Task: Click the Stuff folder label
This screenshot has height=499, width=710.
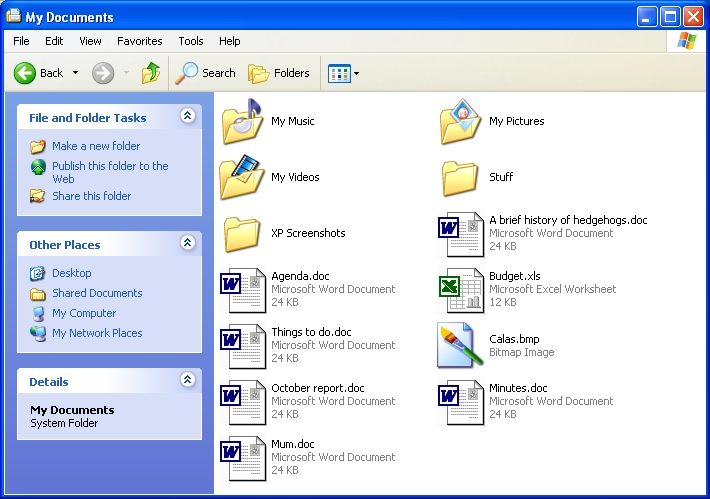Action: (x=501, y=177)
